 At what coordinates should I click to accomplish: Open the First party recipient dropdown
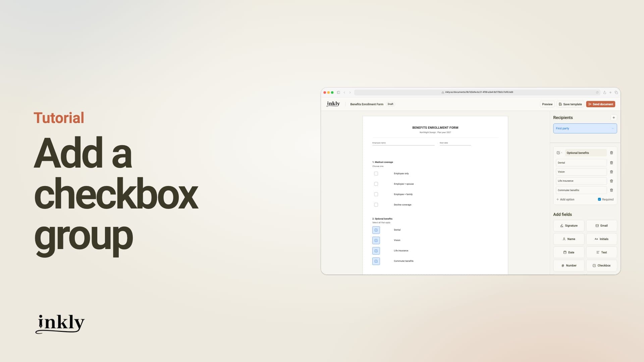point(585,128)
